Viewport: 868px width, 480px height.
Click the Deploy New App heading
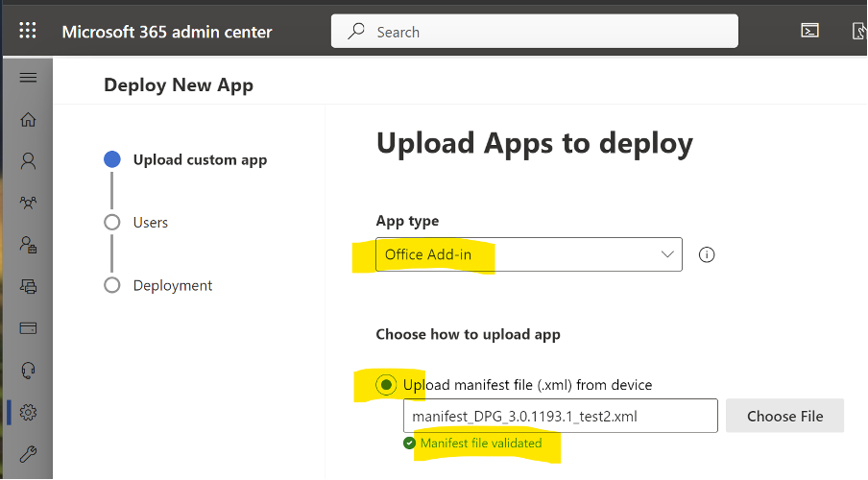click(x=179, y=85)
